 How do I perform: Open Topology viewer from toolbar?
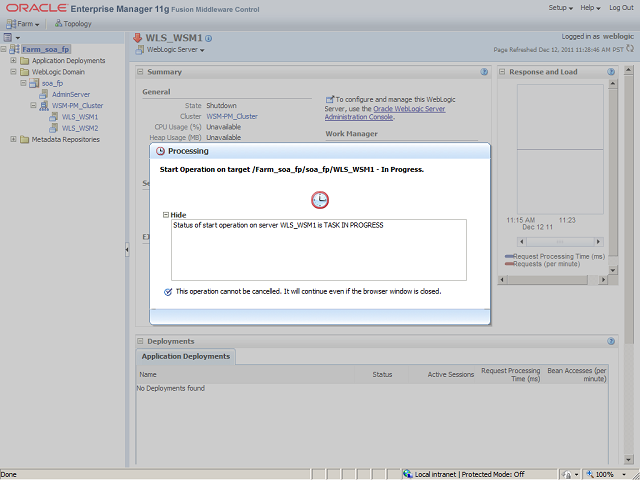(x=72, y=23)
